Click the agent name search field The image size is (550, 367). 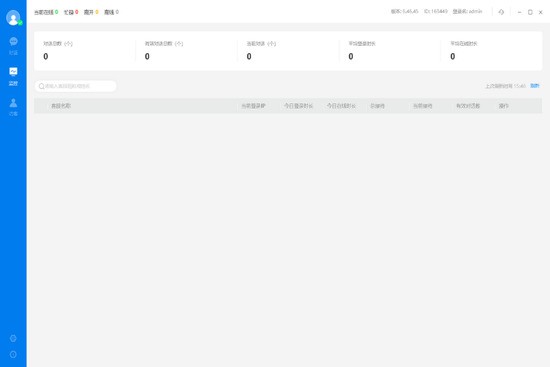(x=75, y=86)
